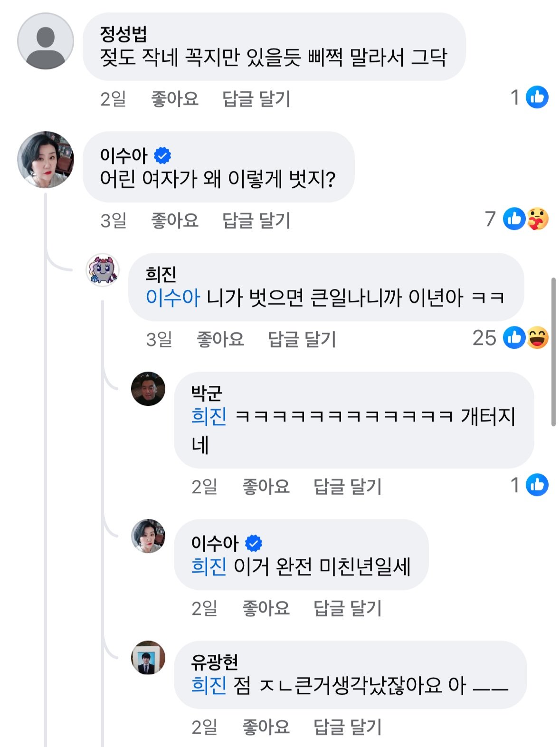The width and height of the screenshot is (560, 747).
Task: Open 박군's dark profile photo
Action: (148, 389)
